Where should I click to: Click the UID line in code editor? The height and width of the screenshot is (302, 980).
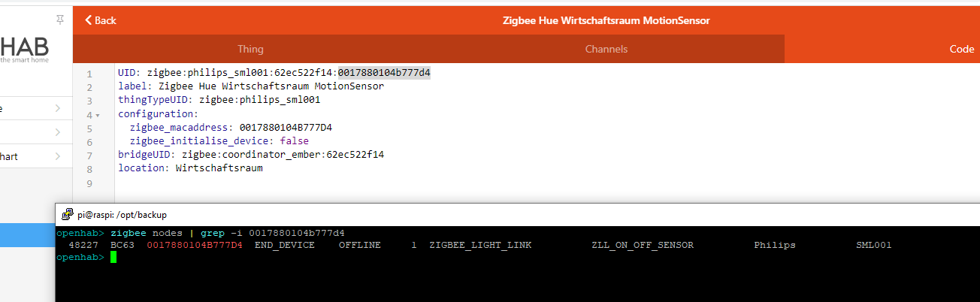click(274, 73)
